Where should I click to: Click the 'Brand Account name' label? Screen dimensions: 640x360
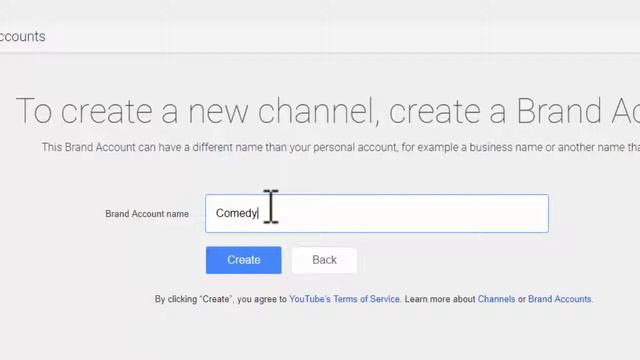(x=147, y=214)
